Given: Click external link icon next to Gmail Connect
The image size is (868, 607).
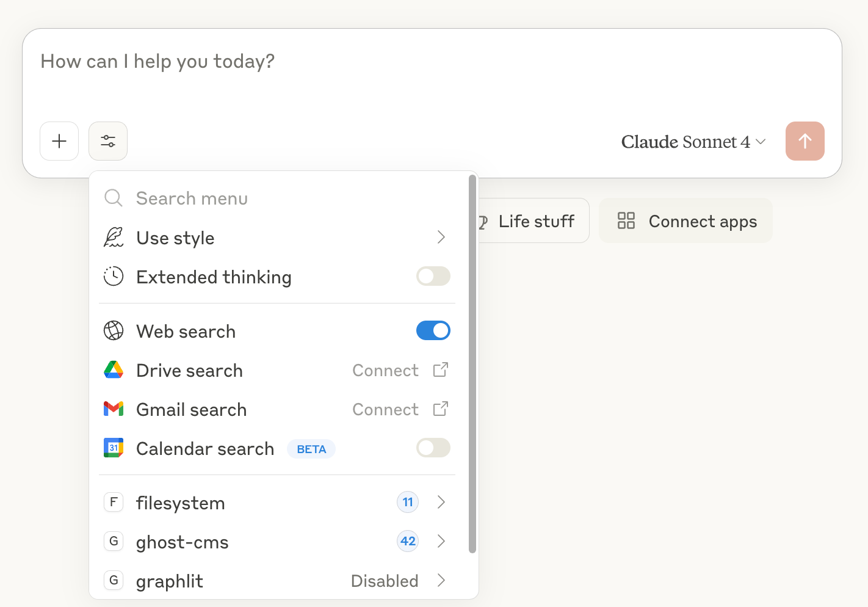Looking at the screenshot, I should [441, 409].
